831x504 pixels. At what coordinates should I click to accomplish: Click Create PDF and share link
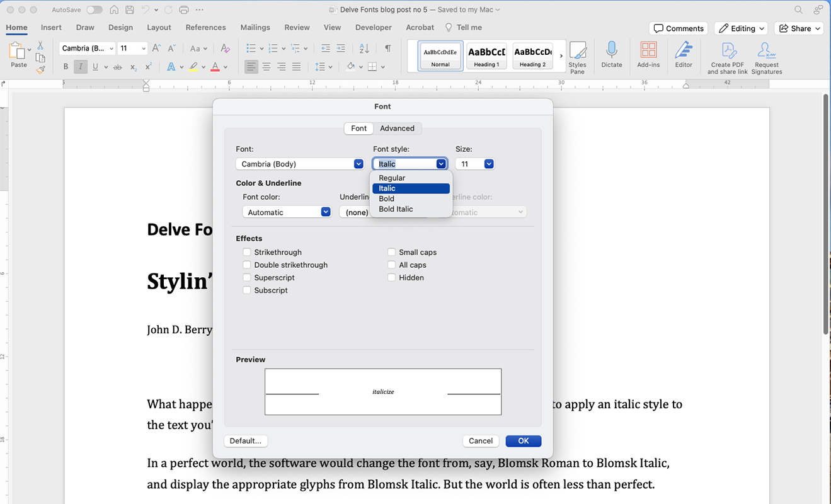click(x=728, y=59)
